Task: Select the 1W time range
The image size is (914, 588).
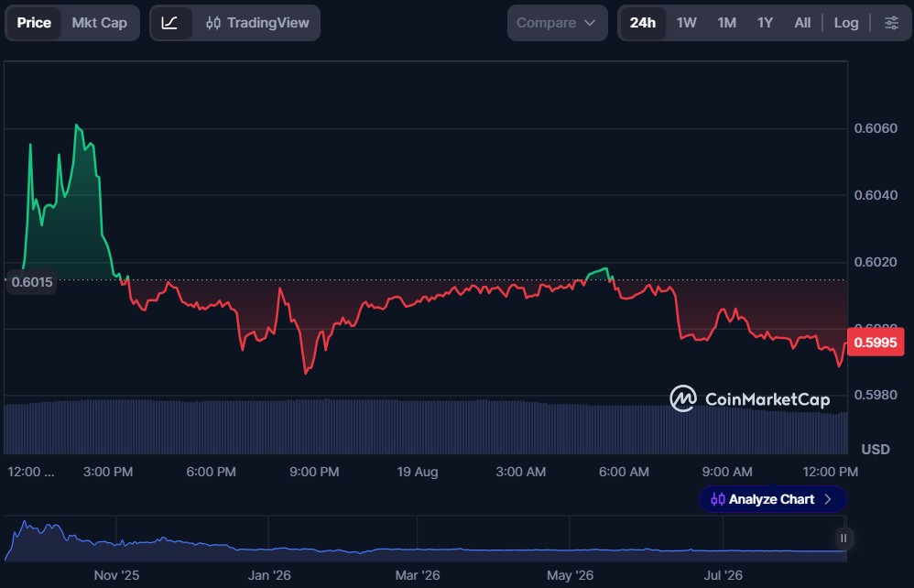Action: [x=687, y=23]
